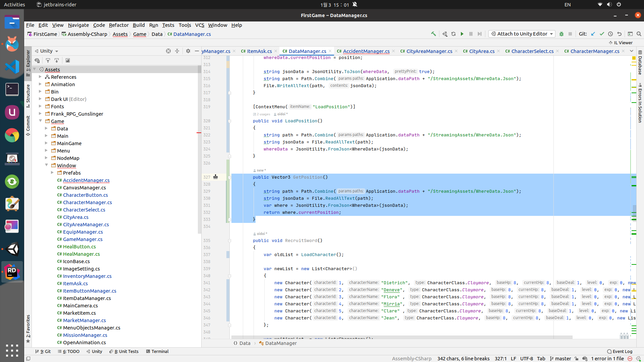Open the VCS menu
Viewport: 644px width, 362px height.
tap(200, 25)
